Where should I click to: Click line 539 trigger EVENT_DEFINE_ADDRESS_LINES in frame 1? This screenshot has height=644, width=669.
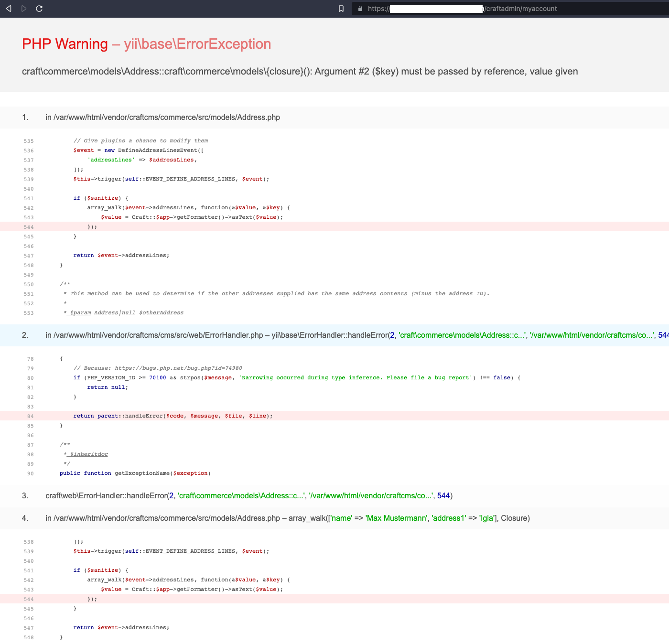(172, 179)
